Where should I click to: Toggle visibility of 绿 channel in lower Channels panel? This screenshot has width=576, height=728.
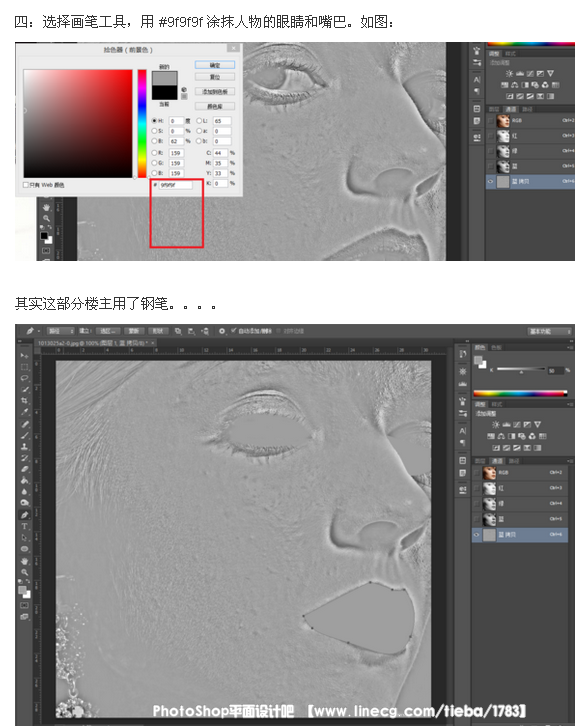(x=476, y=503)
